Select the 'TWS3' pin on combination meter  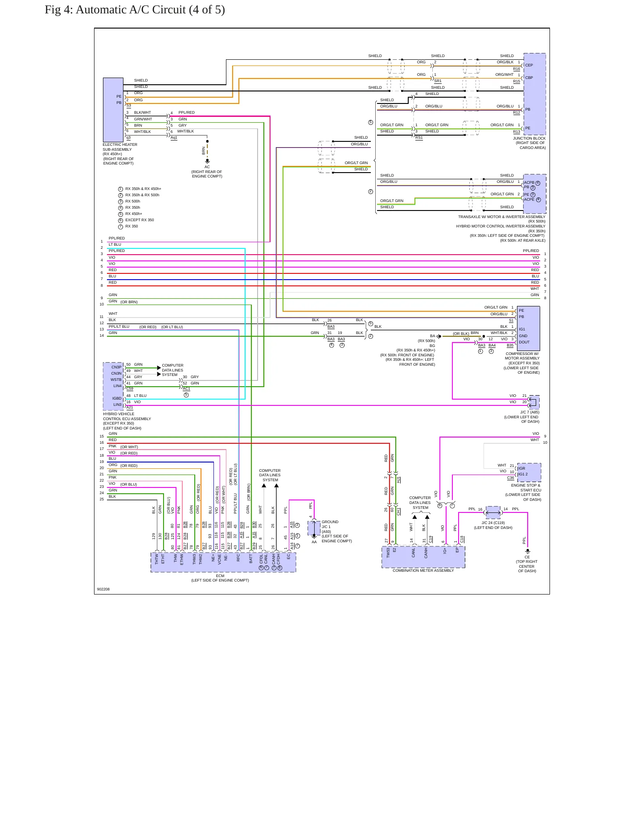[388, 553]
